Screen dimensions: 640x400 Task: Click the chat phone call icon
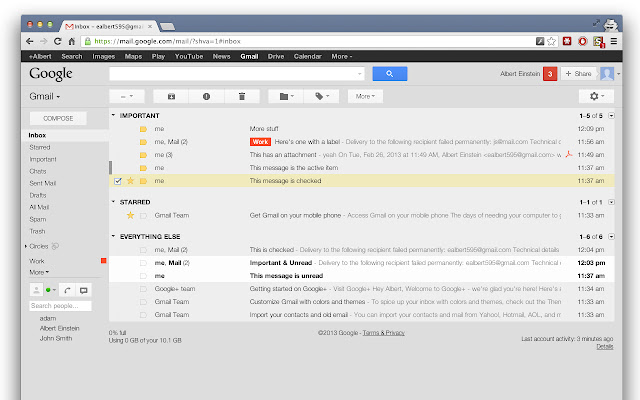pos(67,290)
